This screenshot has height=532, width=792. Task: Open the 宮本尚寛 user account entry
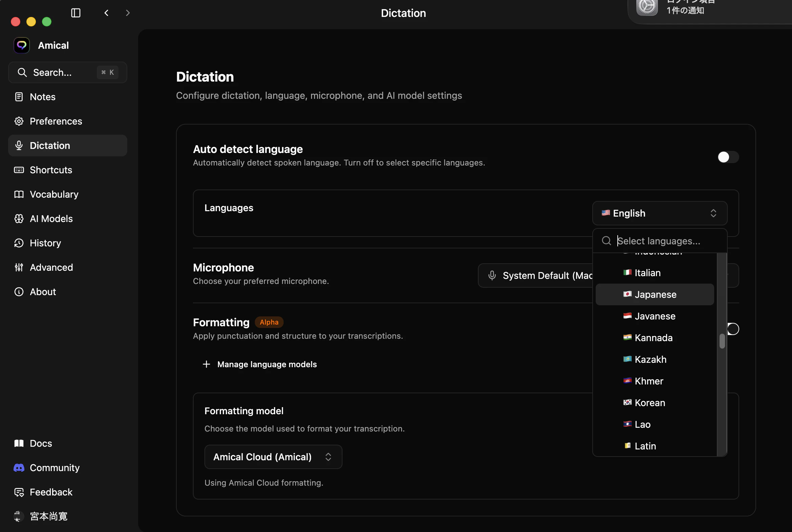click(68, 516)
